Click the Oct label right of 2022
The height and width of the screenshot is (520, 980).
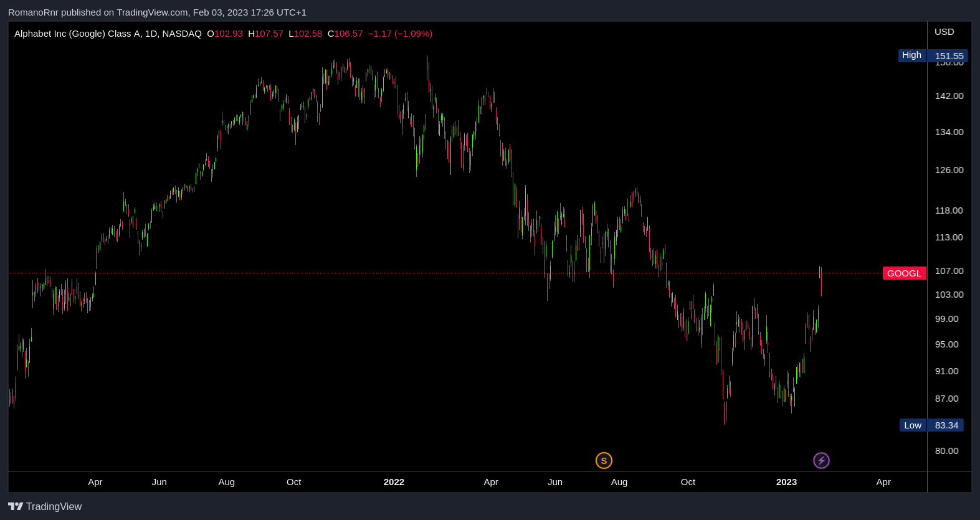coord(688,482)
